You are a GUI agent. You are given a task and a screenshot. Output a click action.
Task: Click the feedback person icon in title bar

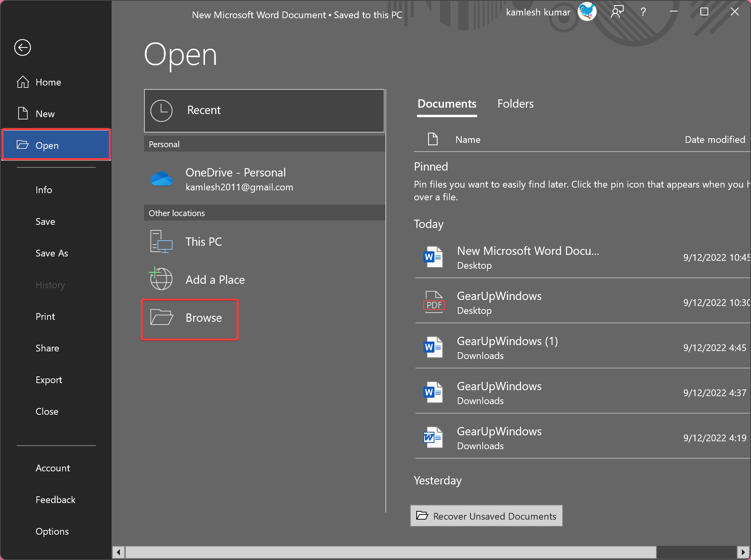coord(617,12)
